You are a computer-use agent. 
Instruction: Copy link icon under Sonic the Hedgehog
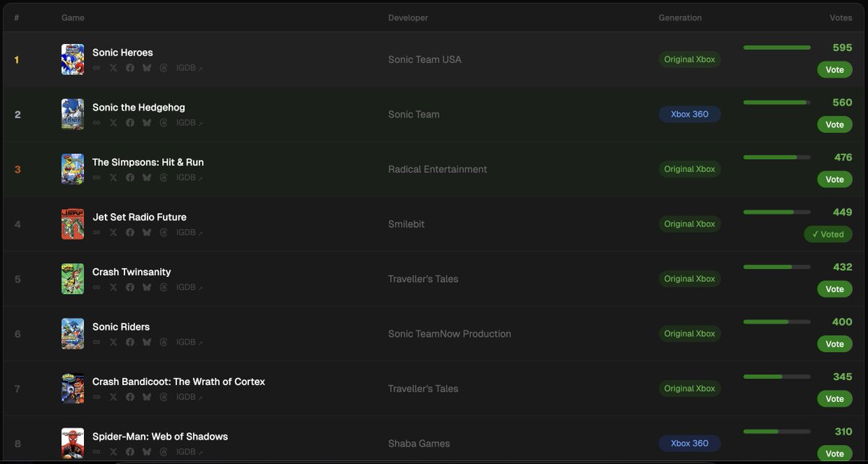[96, 123]
